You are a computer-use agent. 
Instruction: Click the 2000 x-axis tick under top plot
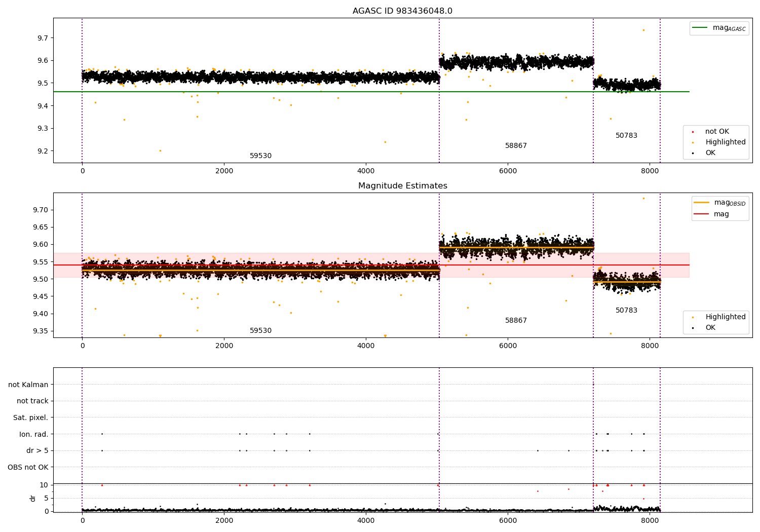224,171
